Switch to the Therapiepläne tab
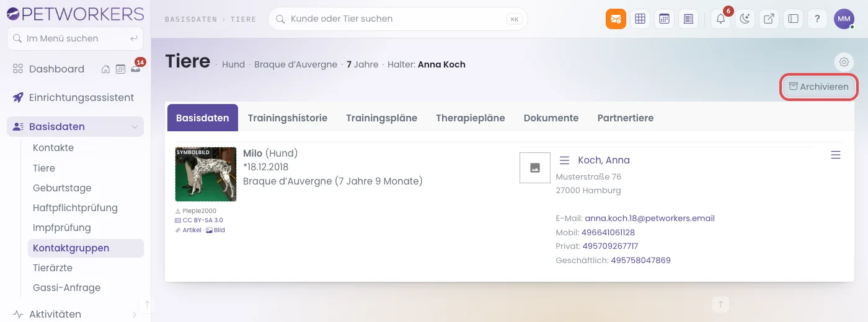 [x=471, y=118]
